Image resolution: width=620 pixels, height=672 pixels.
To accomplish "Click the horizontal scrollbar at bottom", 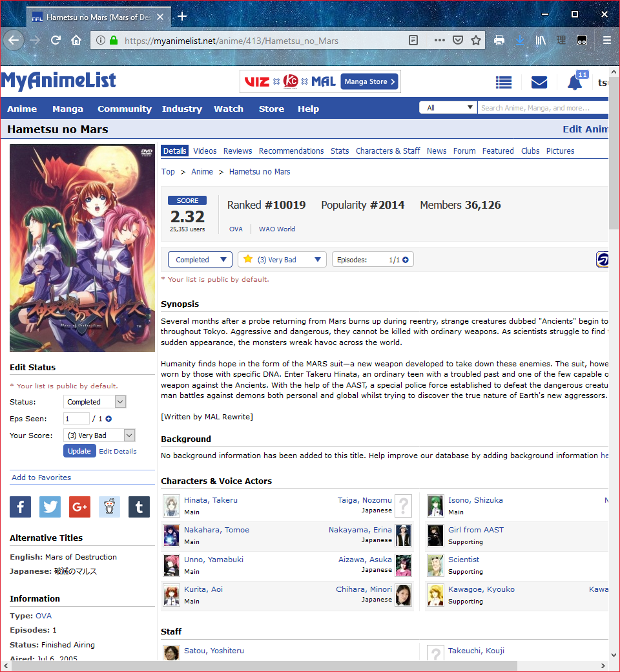I will pyautogui.click(x=265, y=666).
